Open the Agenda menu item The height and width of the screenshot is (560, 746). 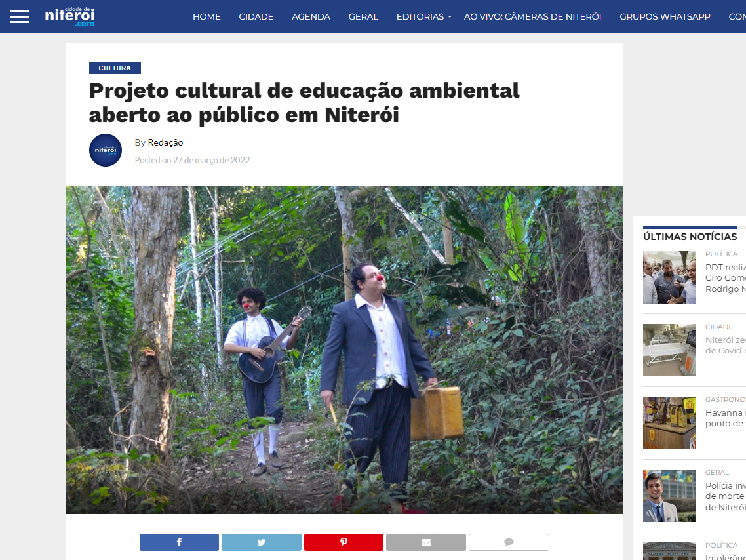pyautogui.click(x=311, y=16)
